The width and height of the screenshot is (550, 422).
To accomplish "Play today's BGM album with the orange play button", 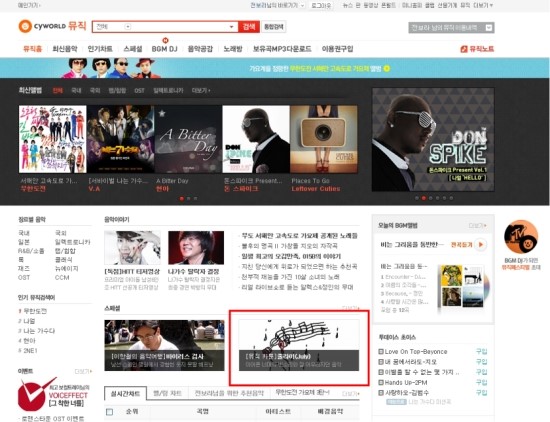I will pos(481,245).
